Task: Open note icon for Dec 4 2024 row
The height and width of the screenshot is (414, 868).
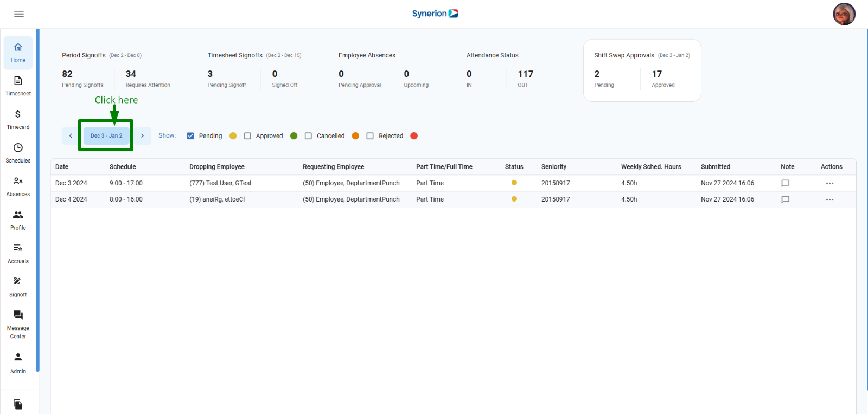Action: point(785,199)
